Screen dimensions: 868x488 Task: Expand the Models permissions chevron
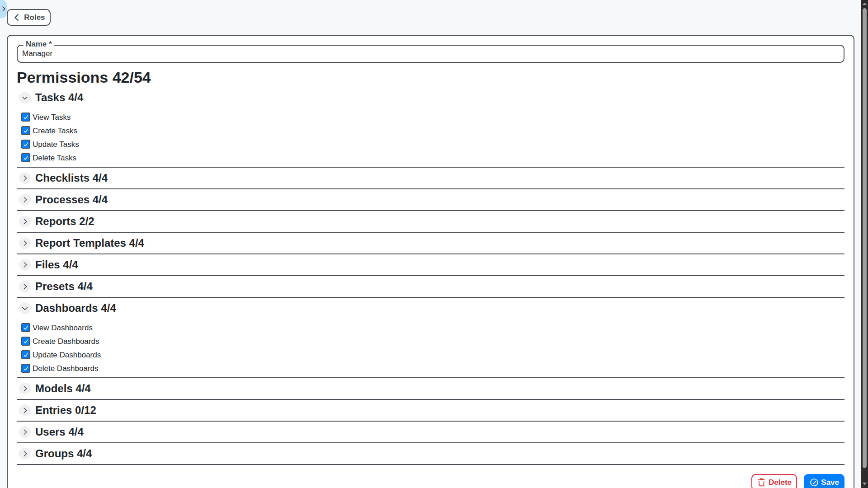25,389
